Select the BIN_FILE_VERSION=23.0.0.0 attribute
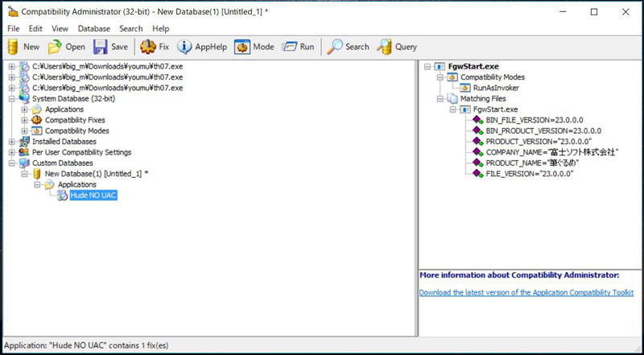The width and height of the screenshot is (644, 355). point(535,120)
